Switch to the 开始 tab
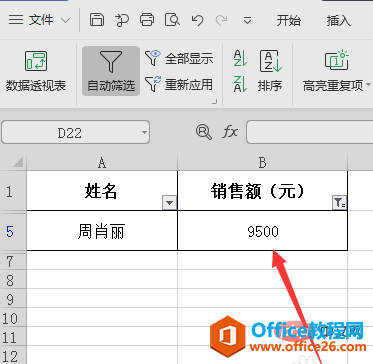Image resolution: width=373 pixels, height=364 pixels. point(289,20)
